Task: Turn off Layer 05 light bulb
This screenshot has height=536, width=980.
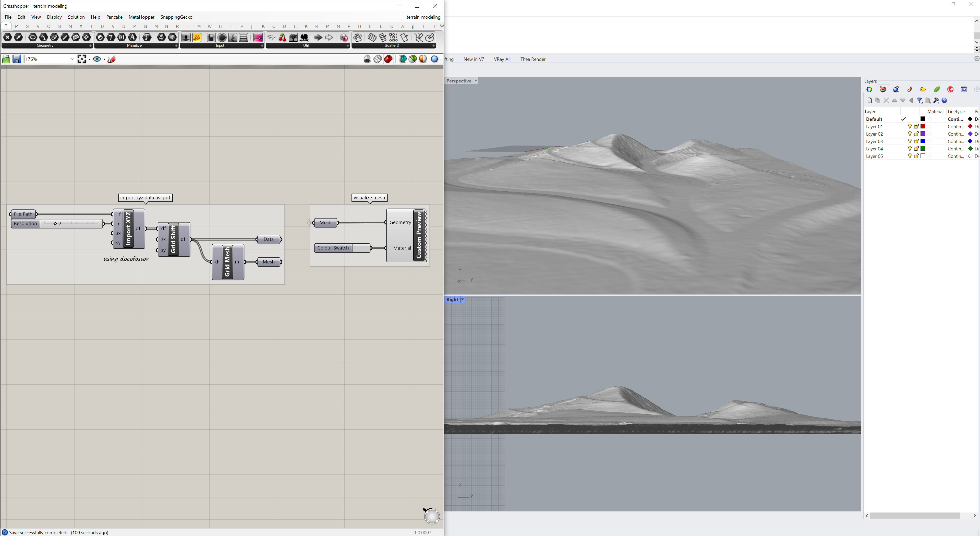Action: [910, 156]
